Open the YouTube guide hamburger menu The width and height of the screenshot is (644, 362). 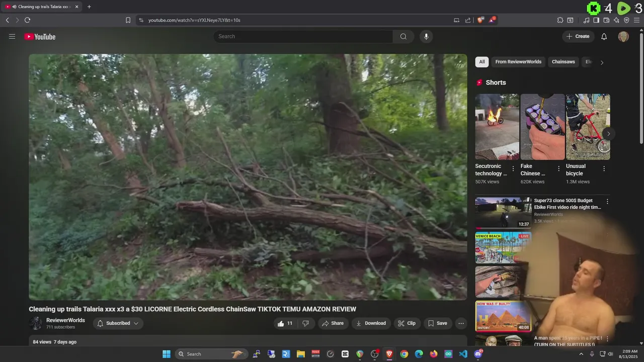point(12,36)
